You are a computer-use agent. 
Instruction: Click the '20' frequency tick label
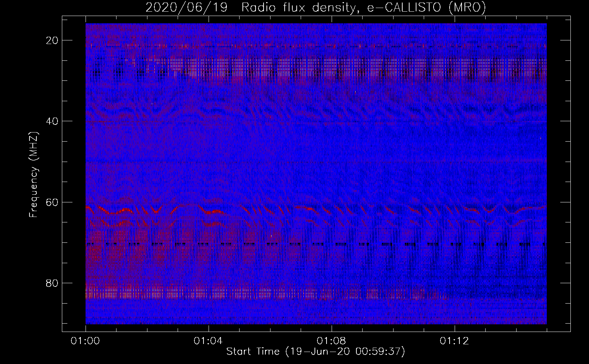click(x=53, y=40)
